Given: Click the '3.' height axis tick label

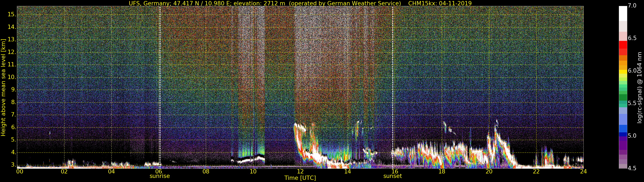Looking at the screenshot, I should [x=14, y=165].
